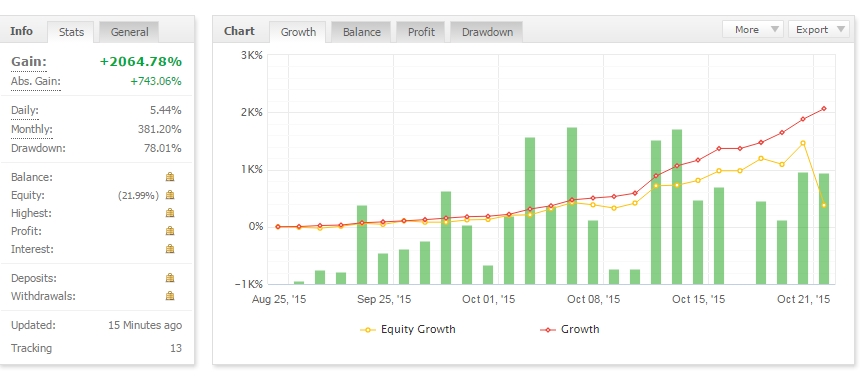
Task: Click the +2064.78% gain value
Action: click(x=141, y=62)
